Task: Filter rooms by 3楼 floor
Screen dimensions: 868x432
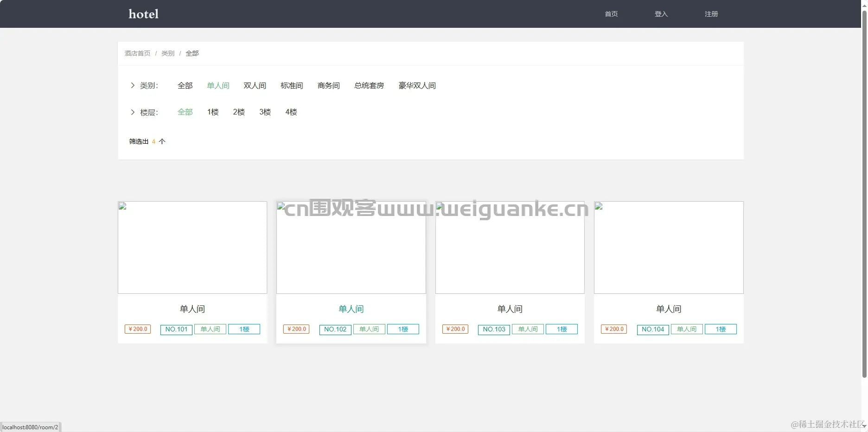Action: click(265, 112)
